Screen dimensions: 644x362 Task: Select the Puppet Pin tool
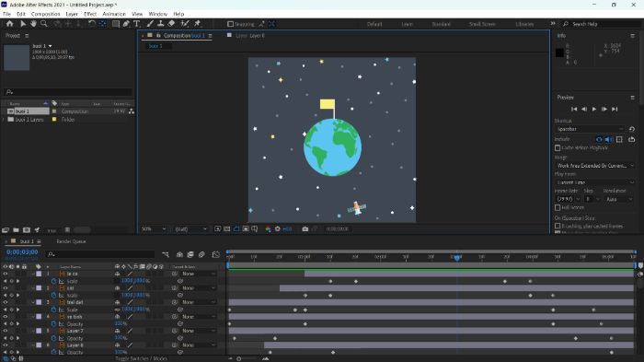(197, 24)
